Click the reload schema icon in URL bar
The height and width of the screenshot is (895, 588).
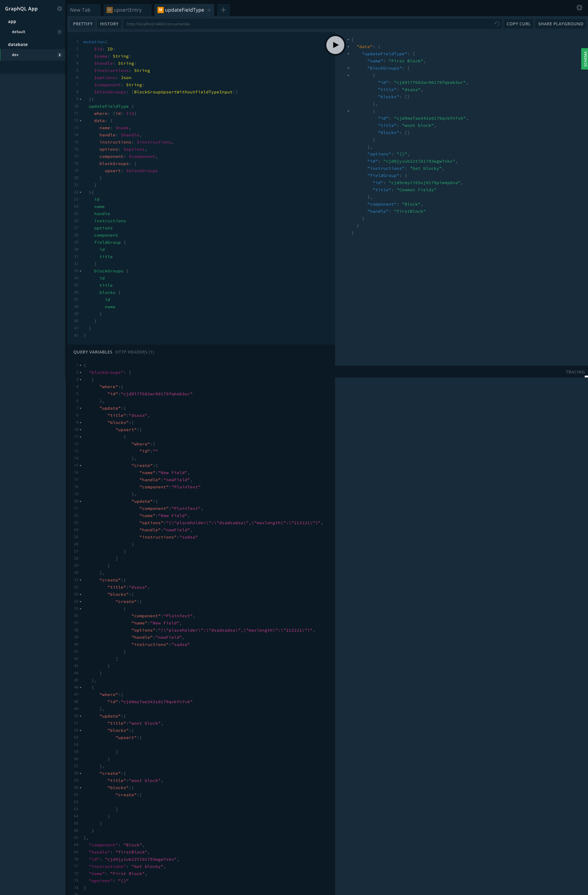497,24
